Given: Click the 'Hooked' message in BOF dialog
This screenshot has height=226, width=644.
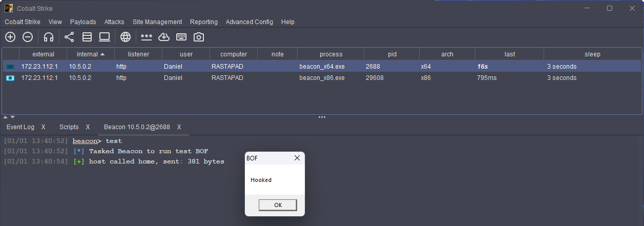Looking at the screenshot, I should tap(261, 180).
